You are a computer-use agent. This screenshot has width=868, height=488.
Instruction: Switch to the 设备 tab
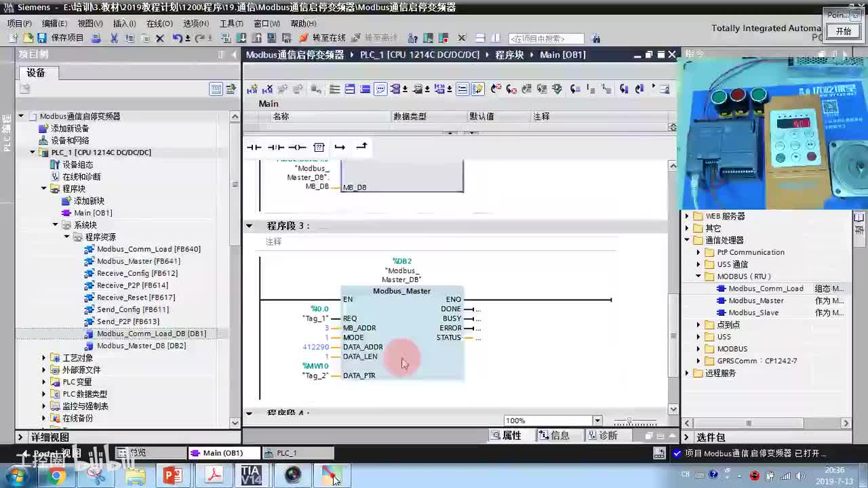(36, 73)
